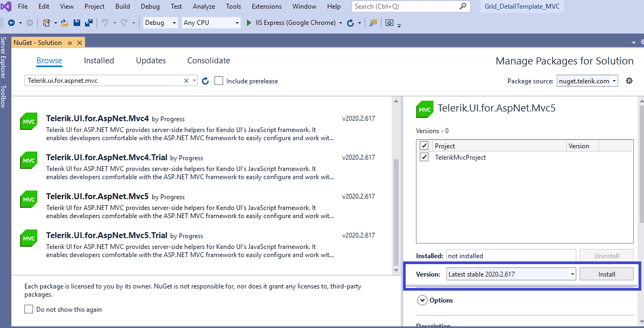Open the search history dropdown arrow

(x=194, y=81)
